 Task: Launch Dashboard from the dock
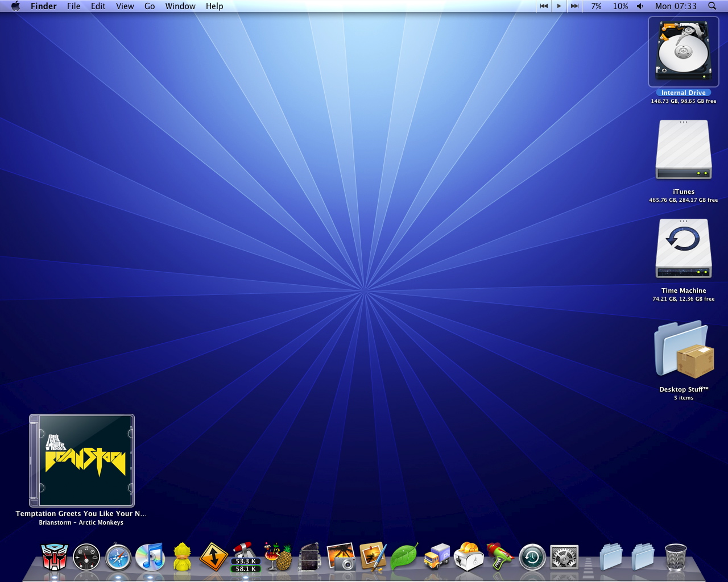pos(86,557)
